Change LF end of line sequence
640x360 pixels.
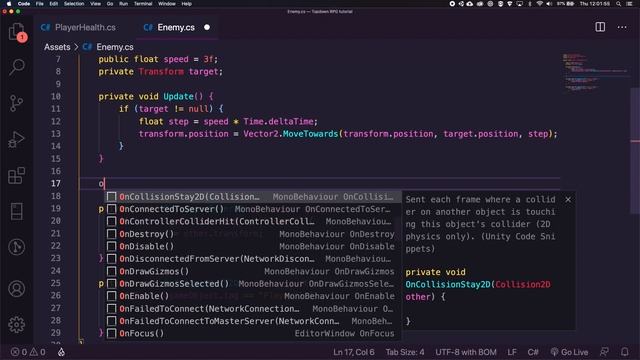click(x=512, y=352)
